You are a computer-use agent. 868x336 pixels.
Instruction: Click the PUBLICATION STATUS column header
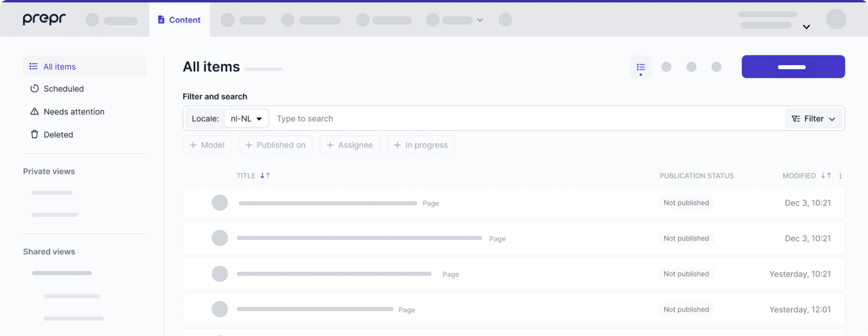pos(696,175)
